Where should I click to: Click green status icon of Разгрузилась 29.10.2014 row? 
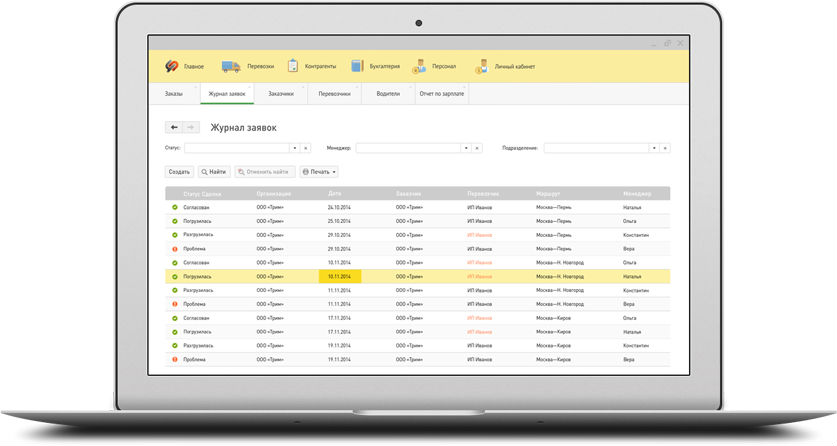click(175, 235)
